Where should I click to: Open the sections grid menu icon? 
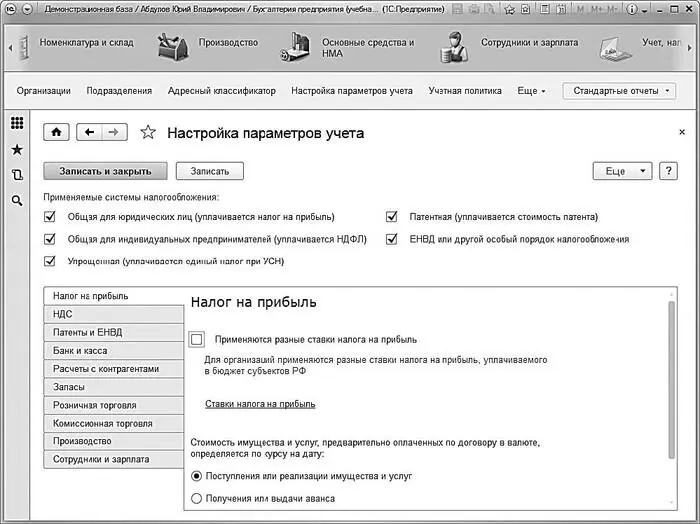pos(17,123)
